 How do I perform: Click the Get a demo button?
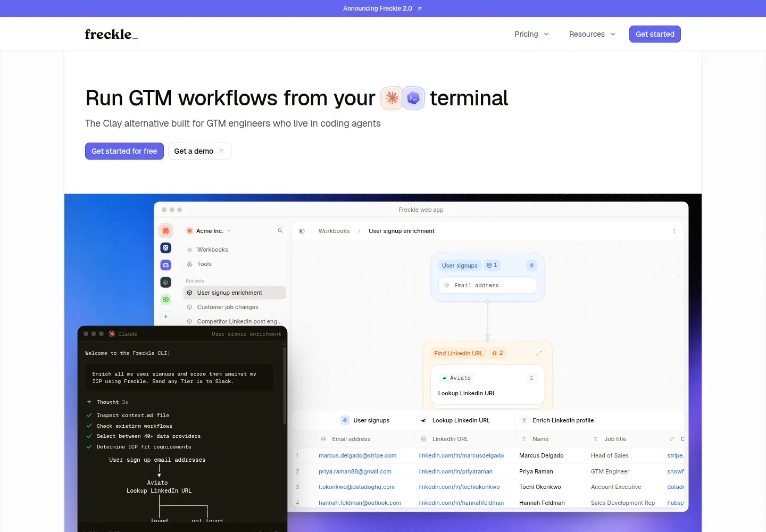[199, 151]
